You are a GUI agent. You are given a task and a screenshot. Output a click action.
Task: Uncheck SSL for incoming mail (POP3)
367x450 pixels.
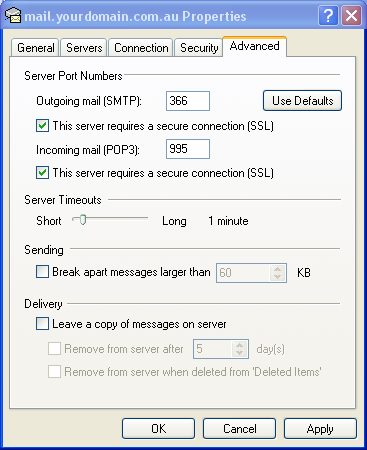click(42, 173)
